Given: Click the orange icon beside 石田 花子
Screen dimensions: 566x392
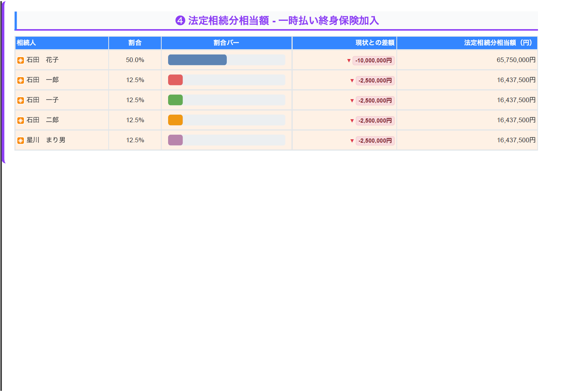Looking at the screenshot, I should click(x=21, y=60).
